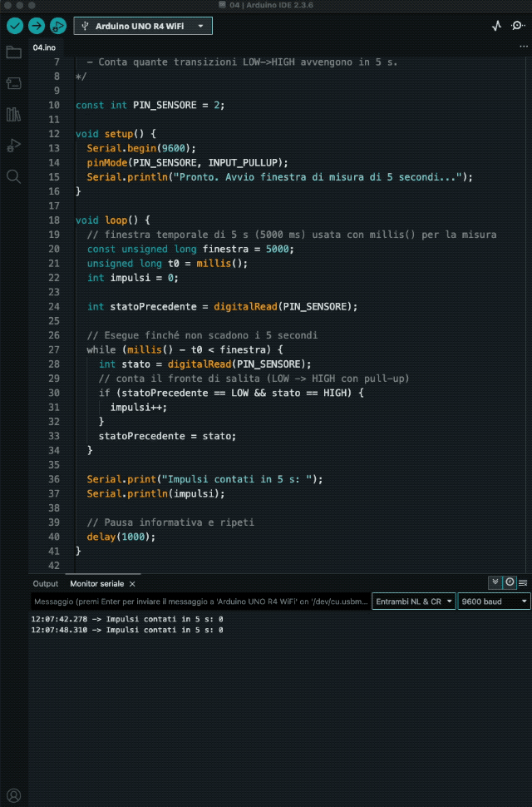
Task: Switch to the Output tab
Action: coord(46,584)
